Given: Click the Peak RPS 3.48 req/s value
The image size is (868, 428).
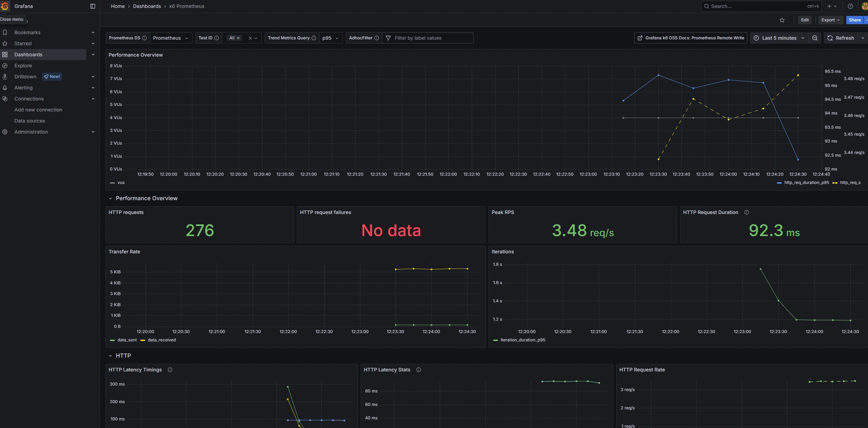Looking at the screenshot, I should [583, 230].
